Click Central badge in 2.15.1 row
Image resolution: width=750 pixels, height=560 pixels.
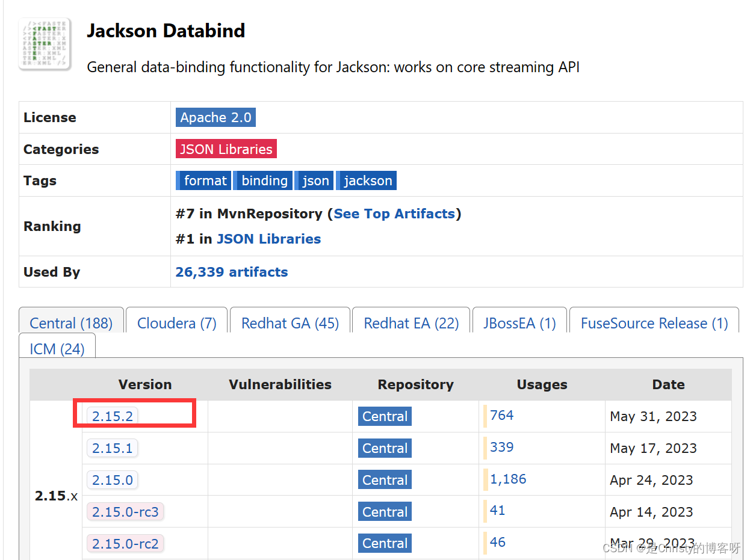(x=385, y=448)
